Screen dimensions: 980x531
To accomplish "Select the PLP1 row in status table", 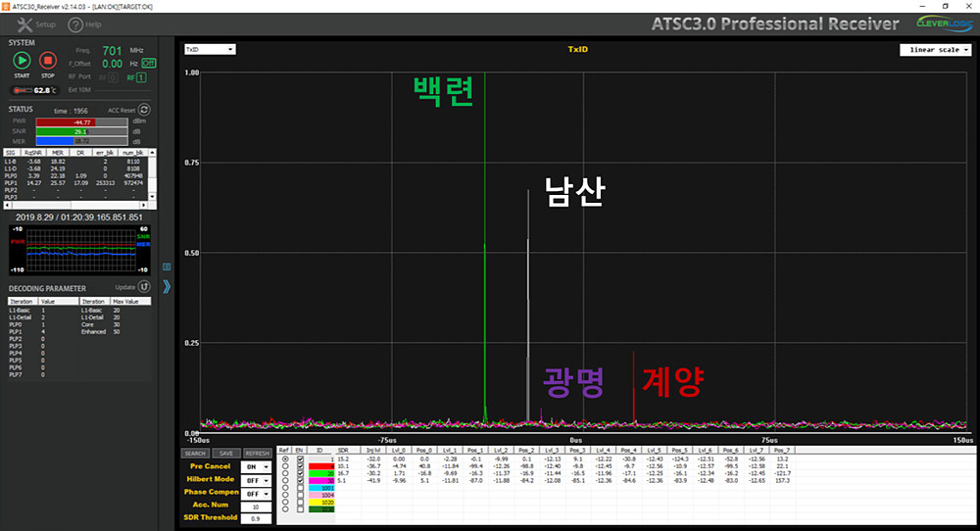I will pyautogui.click(x=76, y=183).
